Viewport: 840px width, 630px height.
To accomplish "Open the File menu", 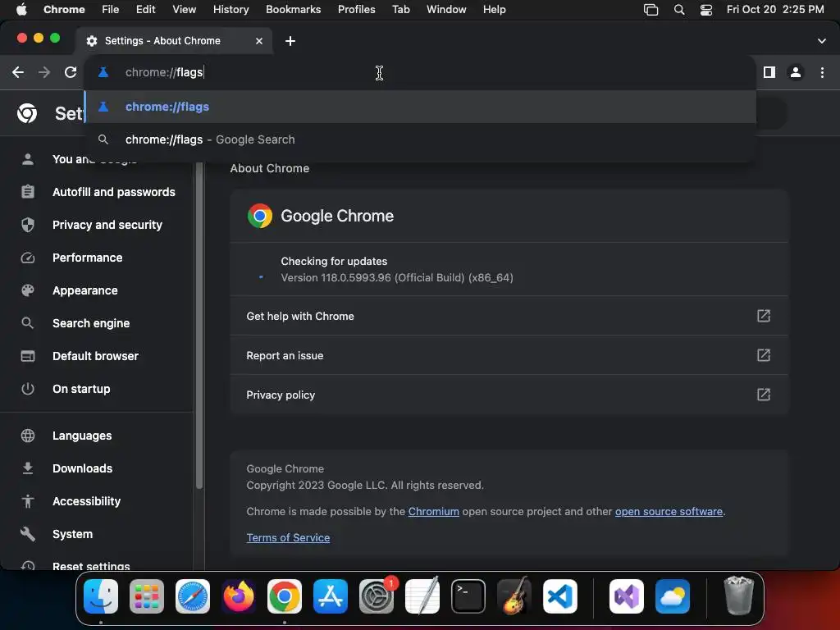I will [111, 10].
